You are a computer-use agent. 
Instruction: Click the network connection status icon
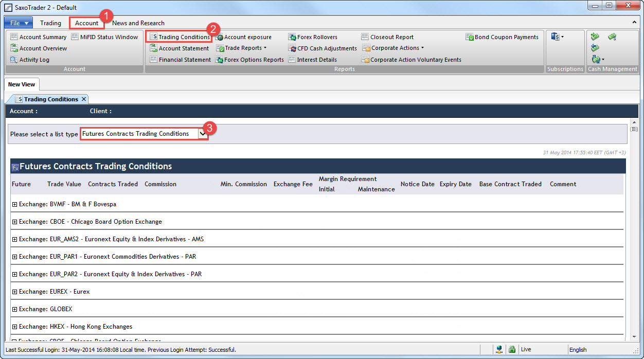499,350
